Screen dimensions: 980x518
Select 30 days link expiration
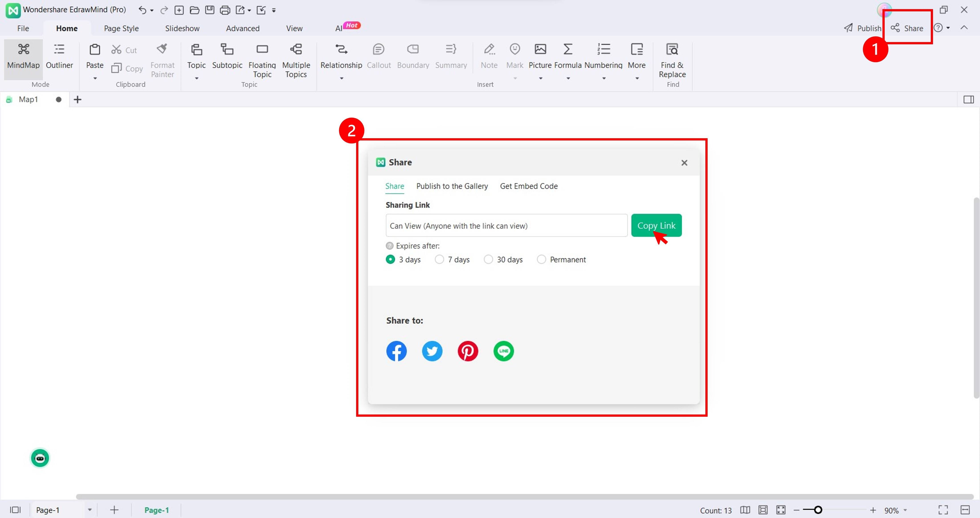[x=488, y=259]
